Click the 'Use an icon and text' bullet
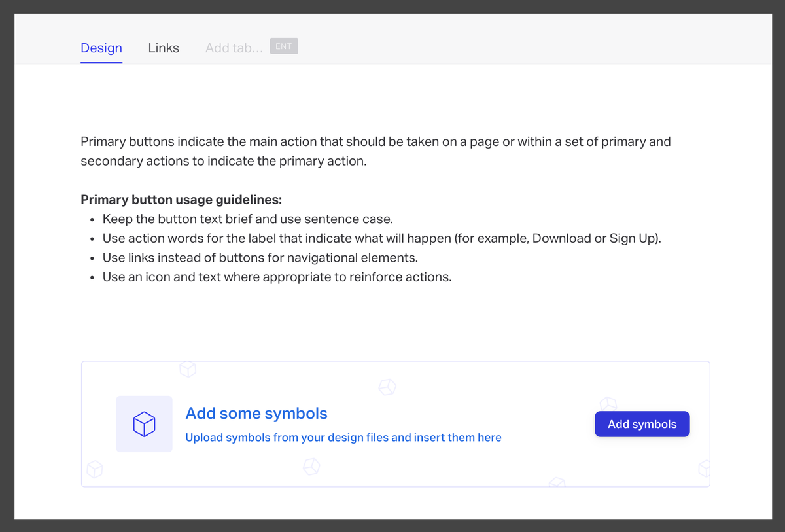 tap(277, 277)
